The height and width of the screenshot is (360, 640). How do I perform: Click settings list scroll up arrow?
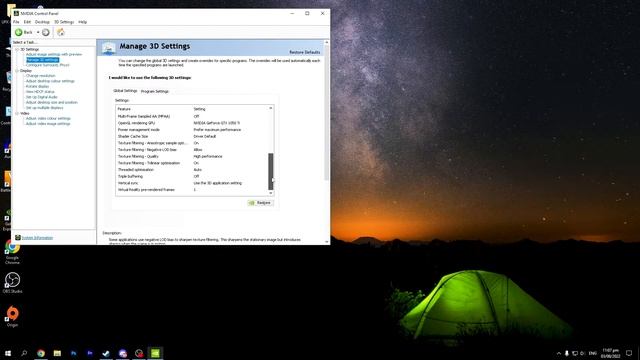pos(271,108)
